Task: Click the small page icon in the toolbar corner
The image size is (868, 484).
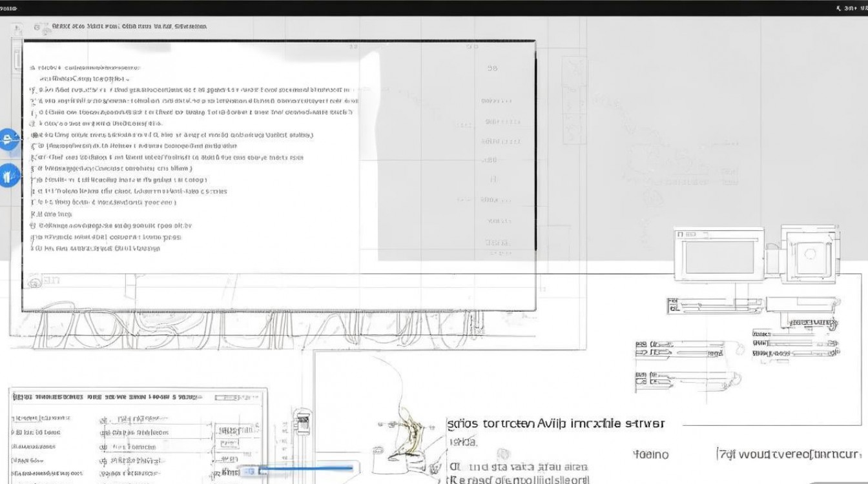Action: click(x=18, y=28)
